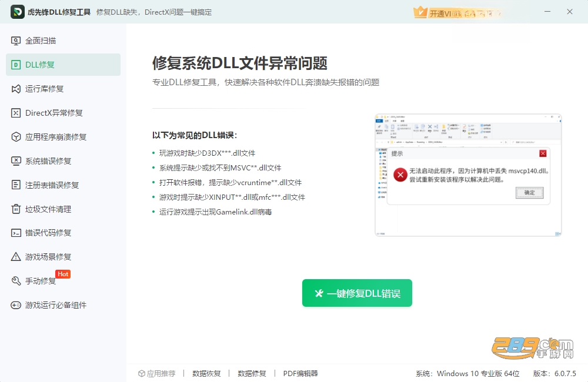Open 手动修复 wrench icon
The height and width of the screenshot is (382, 588).
coord(16,281)
